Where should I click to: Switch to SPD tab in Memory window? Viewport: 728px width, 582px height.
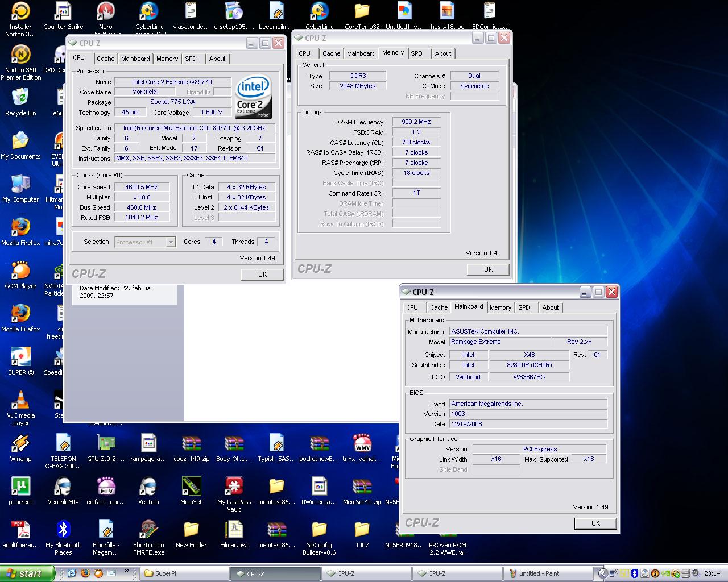point(417,53)
